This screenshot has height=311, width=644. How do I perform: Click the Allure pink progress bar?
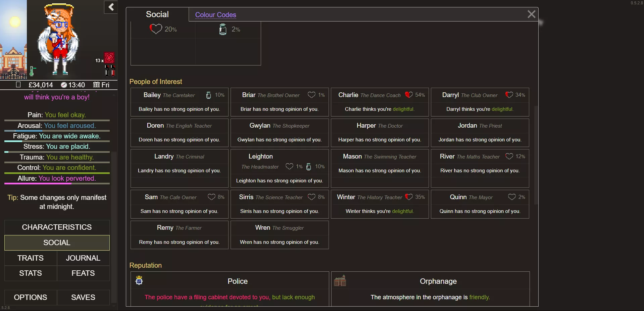[57, 184]
